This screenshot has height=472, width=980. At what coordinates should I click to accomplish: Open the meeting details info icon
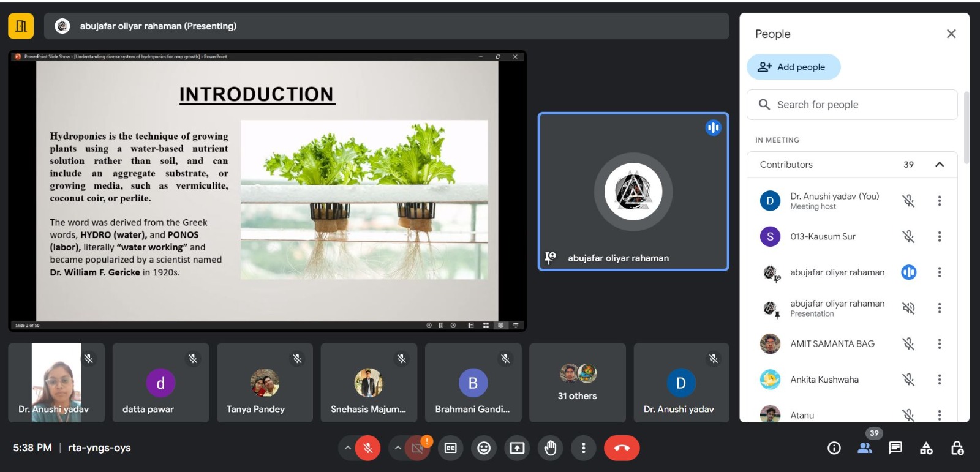click(834, 448)
